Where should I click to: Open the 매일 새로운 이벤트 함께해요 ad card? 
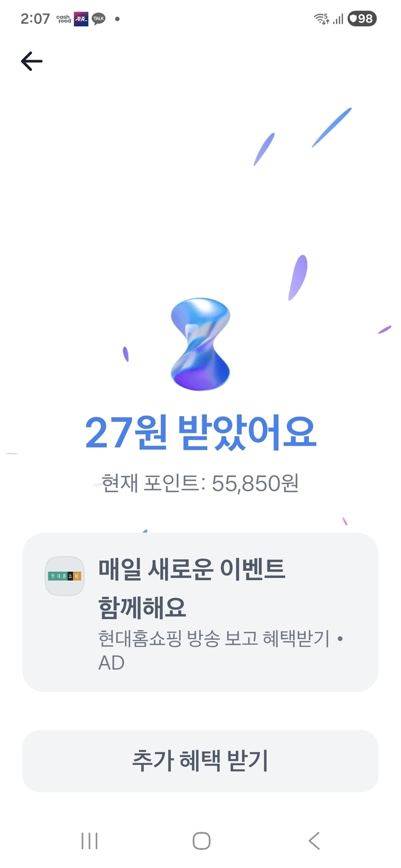coord(200,612)
